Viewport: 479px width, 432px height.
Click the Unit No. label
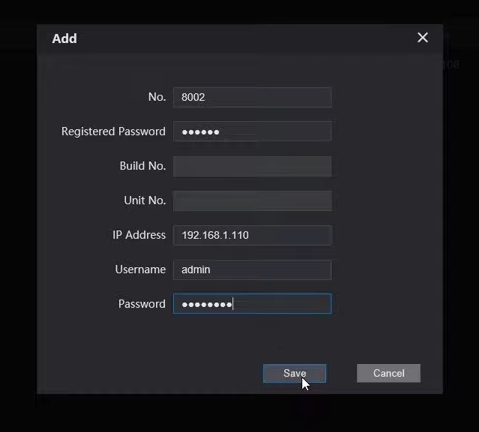[x=145, y=200]
